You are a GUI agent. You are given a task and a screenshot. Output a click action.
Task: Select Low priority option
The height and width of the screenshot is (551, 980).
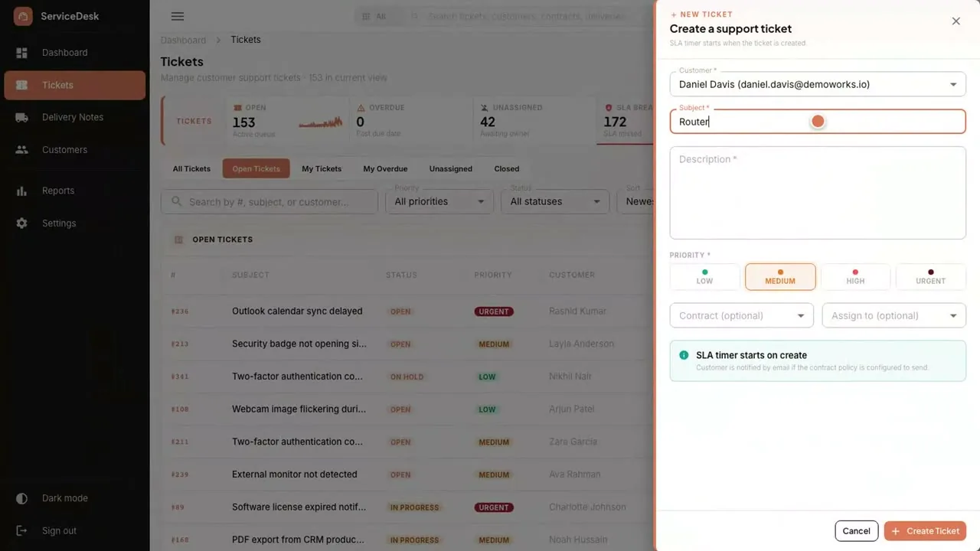click(x=704, y=277)
